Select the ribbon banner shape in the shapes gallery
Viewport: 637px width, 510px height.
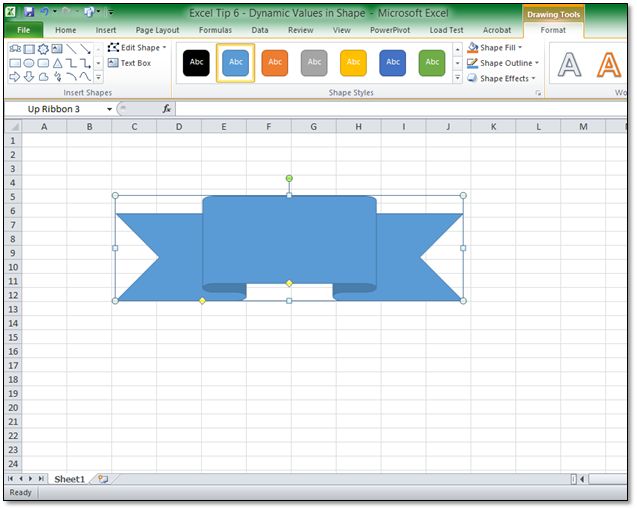[15, 49]
